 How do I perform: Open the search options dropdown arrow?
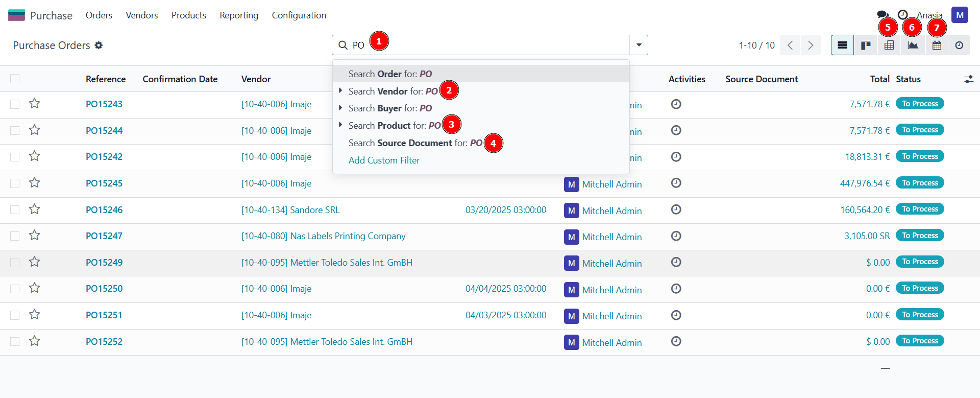[639, 45]
